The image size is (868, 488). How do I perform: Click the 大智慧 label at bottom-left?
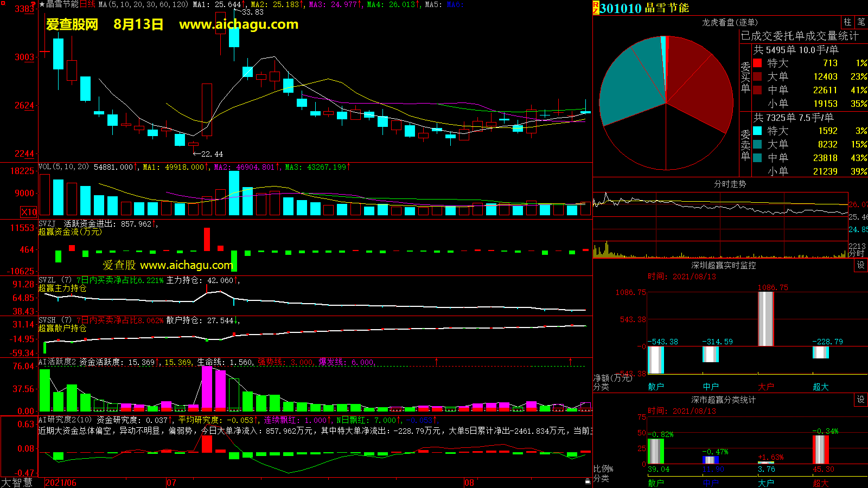click(x=17, y=482)
